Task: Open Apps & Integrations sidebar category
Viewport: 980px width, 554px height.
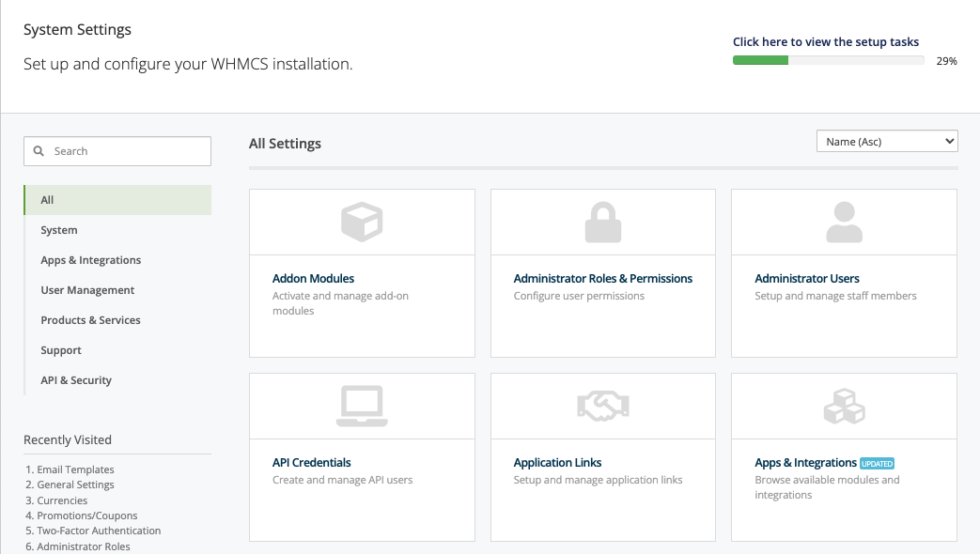Action: tap(90, 260)
